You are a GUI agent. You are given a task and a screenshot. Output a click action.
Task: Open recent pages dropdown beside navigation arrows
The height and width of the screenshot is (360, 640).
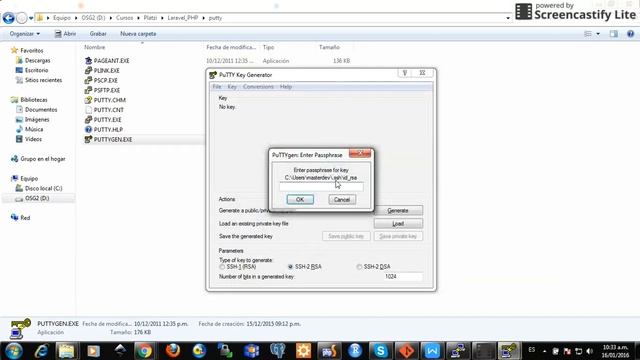31,18
